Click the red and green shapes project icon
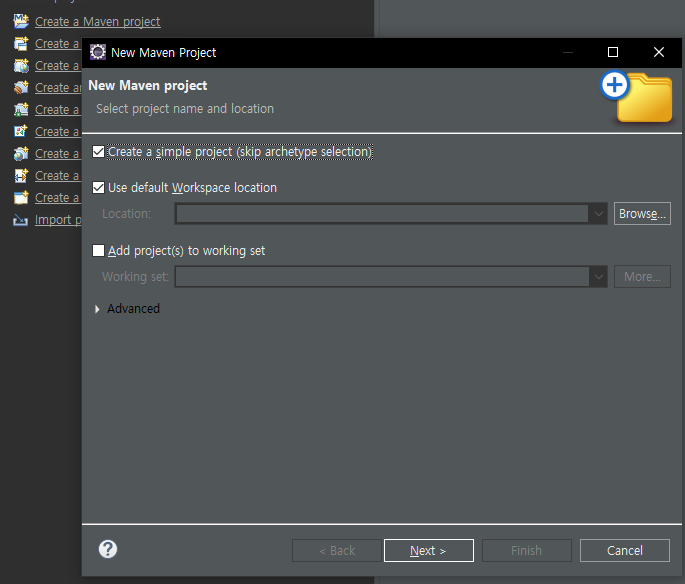Image resolution: width=685 pixels, height=584 pixels. coord(21,131)
